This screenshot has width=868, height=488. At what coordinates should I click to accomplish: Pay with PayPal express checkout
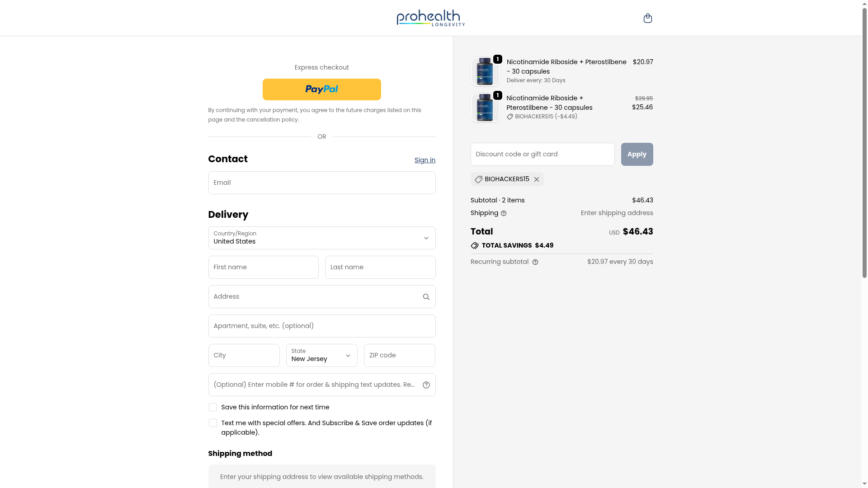pos(321,89)
